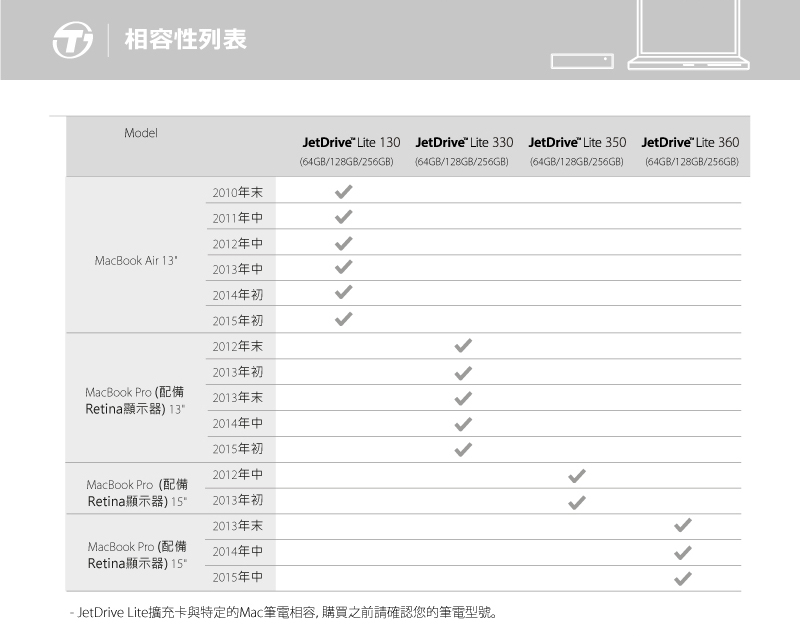This screenshot has height=636, width=800.
Task: Click Lite 360 checkmark for 2015年中
Action: tap(683, 579)
